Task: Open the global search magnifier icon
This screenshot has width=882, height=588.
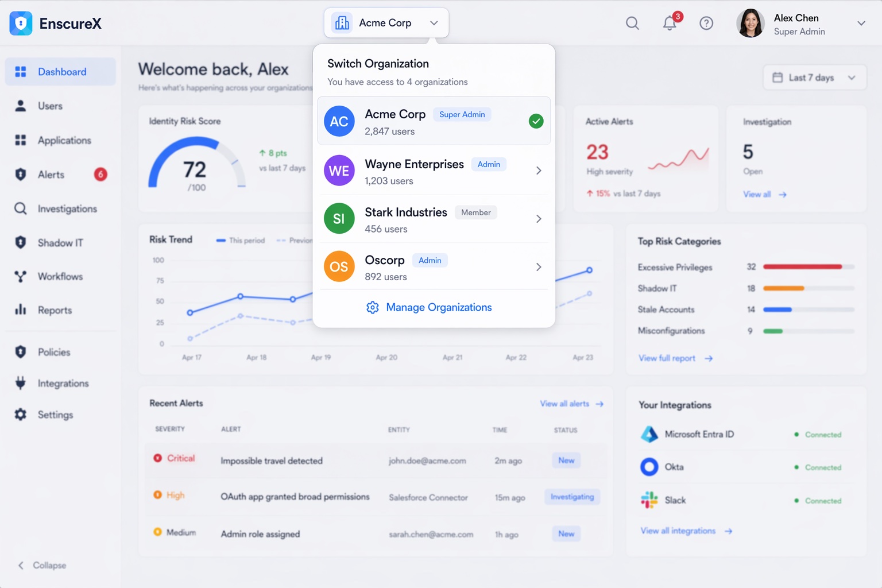Action: [632, 23]
